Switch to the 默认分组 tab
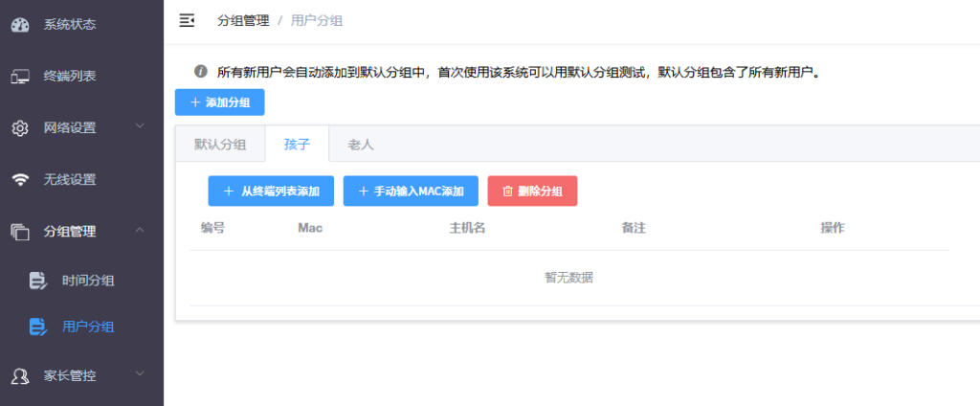980x406 pixels. [220, 145]
